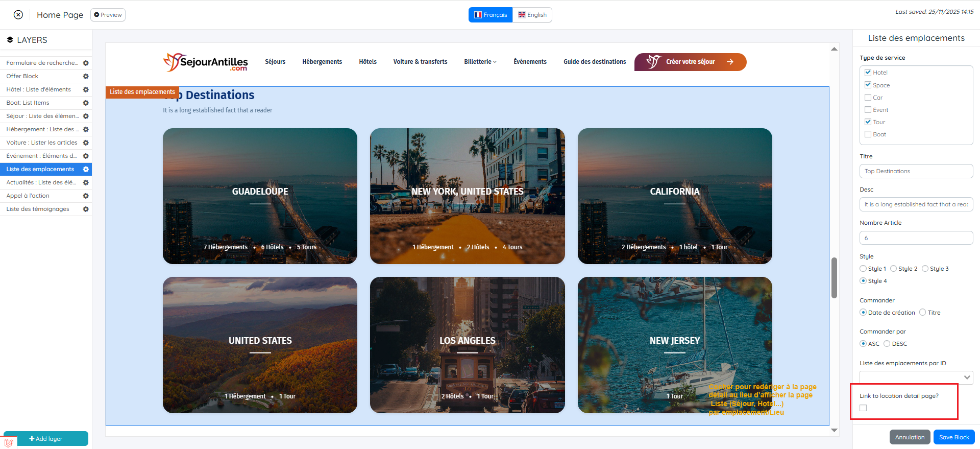Viewport: 980px width, 449px height.
Task: Switch to English language tab
Action: (532, 15)
